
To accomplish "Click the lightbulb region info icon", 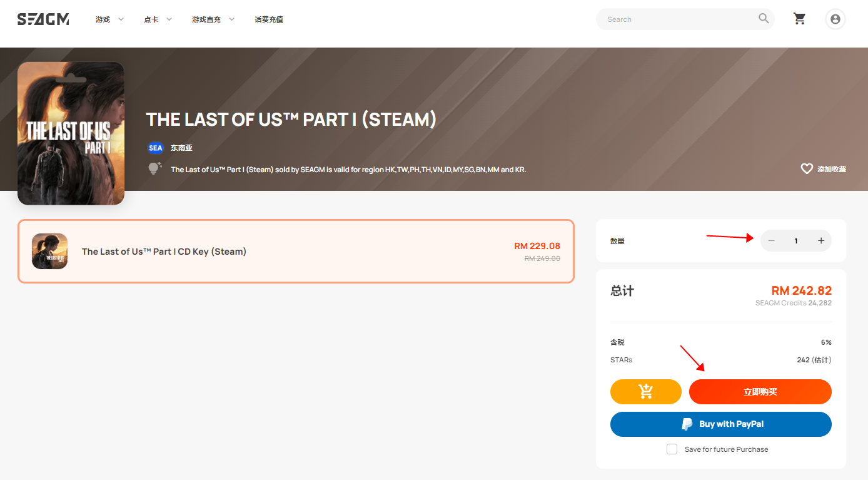I will pyautogui.click(x=154, y=168).
